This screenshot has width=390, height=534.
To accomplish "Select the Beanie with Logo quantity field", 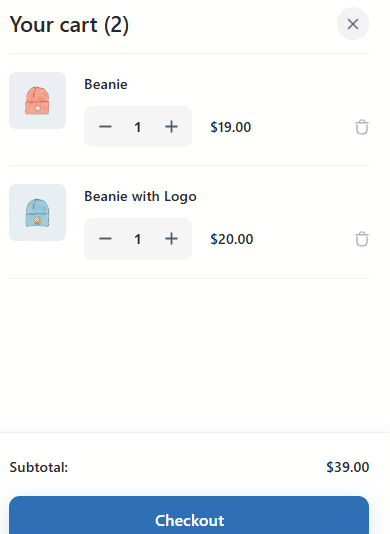I will (x=138, y=239).
